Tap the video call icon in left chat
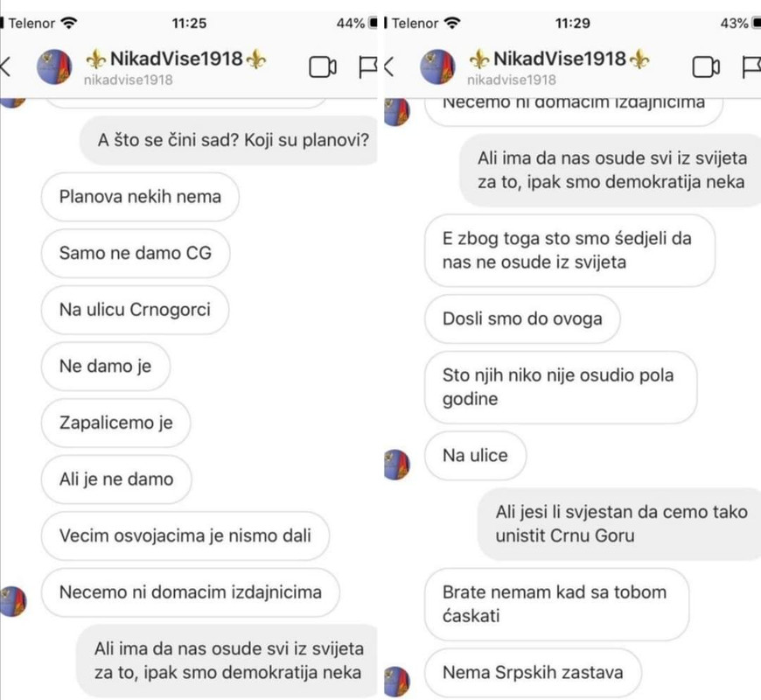This screenshot has width=761, height=700. pyautogui.click(x=322, y=67)
